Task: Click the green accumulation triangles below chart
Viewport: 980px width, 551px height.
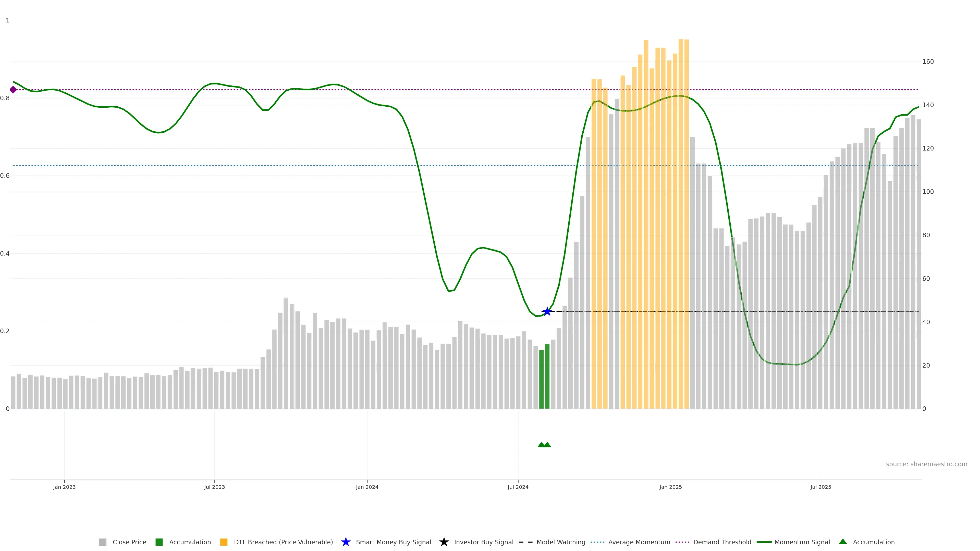Action: pos(544,445)
